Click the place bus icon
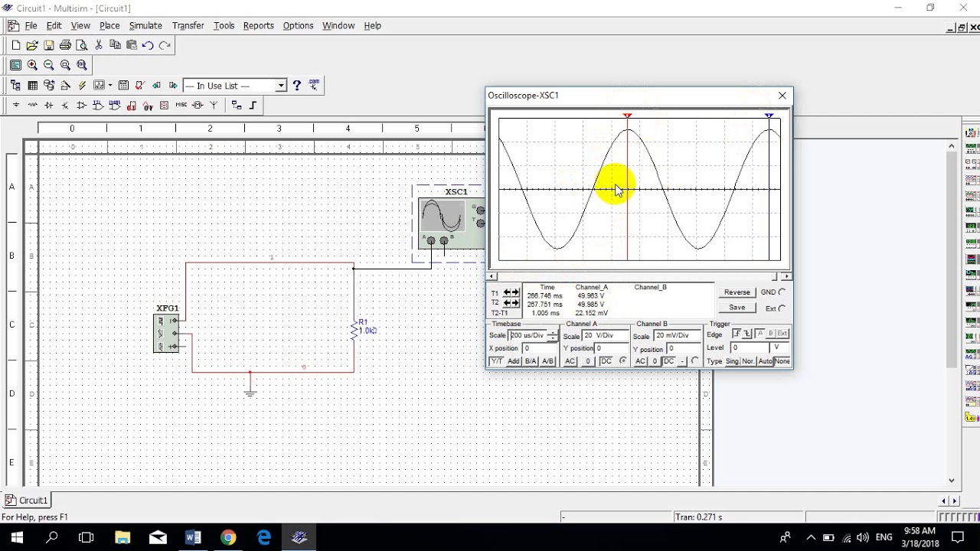 point(253,106)
